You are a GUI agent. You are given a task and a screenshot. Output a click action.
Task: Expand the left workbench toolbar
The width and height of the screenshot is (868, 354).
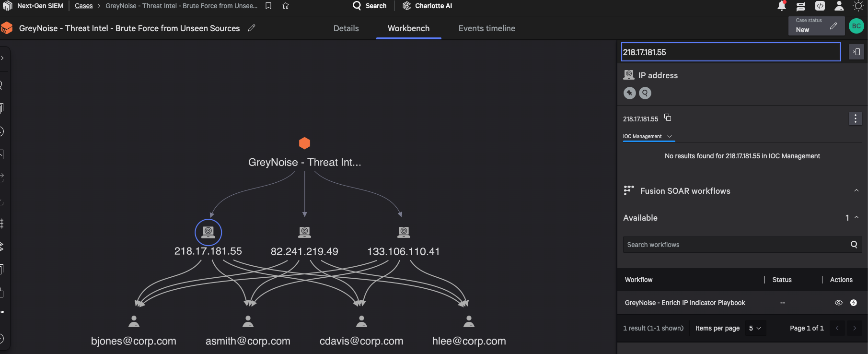[2, 58]
